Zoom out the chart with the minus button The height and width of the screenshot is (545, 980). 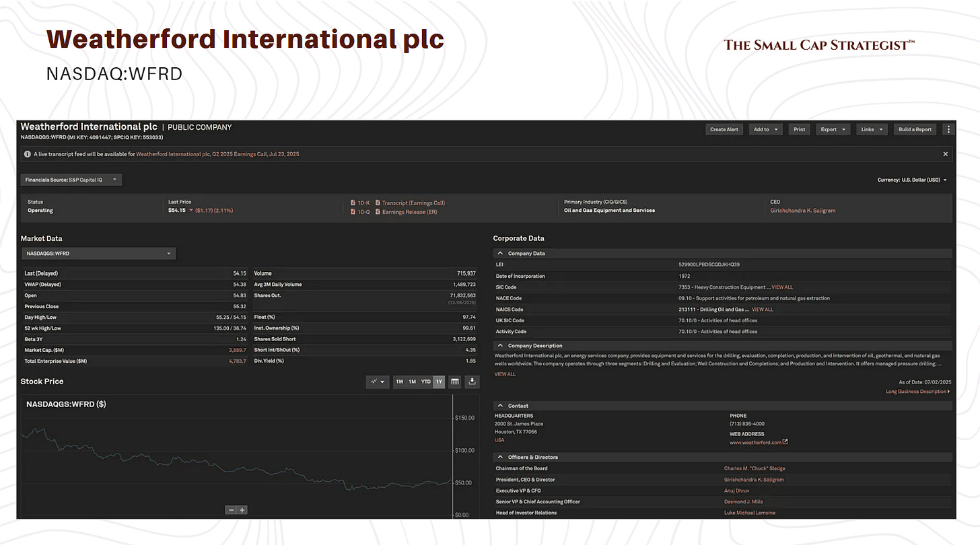(x=231, y=510)
